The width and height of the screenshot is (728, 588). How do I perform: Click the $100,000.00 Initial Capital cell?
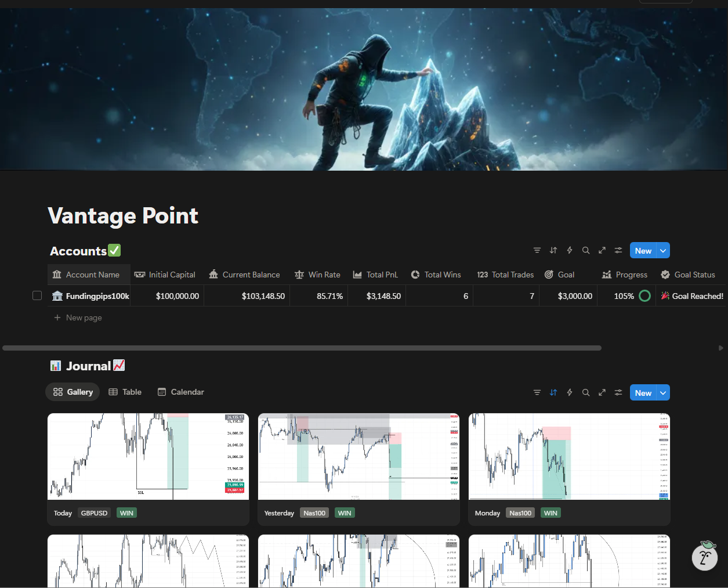click(167, 296)
